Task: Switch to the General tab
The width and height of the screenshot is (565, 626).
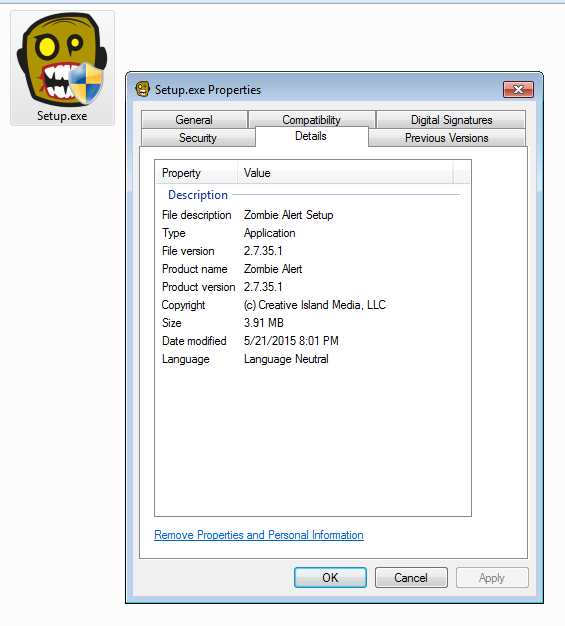Action: coord(194,119)
